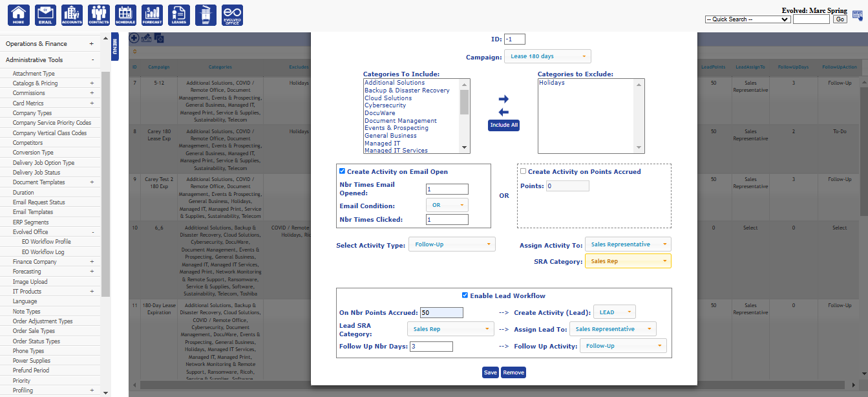Move category to exclude with right arrow

click(503, 99)
